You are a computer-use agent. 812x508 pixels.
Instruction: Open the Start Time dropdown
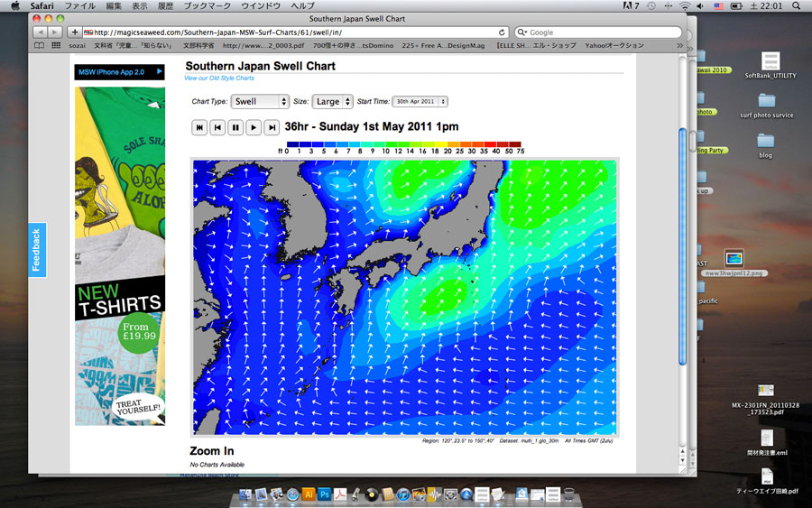[x=420, y=101]
